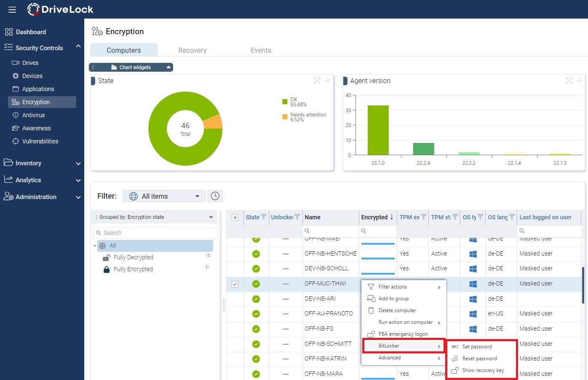
Task: Select the Fully Encrypted group
Action: (x=133, y=269)
